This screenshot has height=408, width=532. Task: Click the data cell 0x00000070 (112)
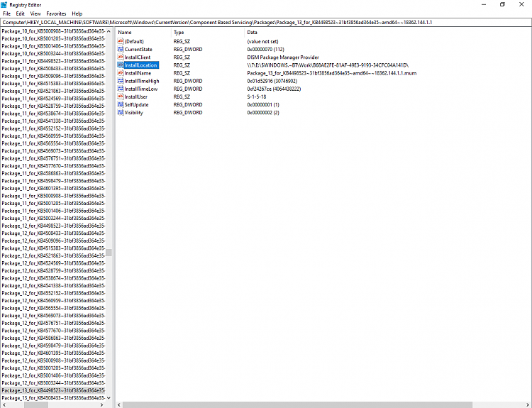point(266,49)
